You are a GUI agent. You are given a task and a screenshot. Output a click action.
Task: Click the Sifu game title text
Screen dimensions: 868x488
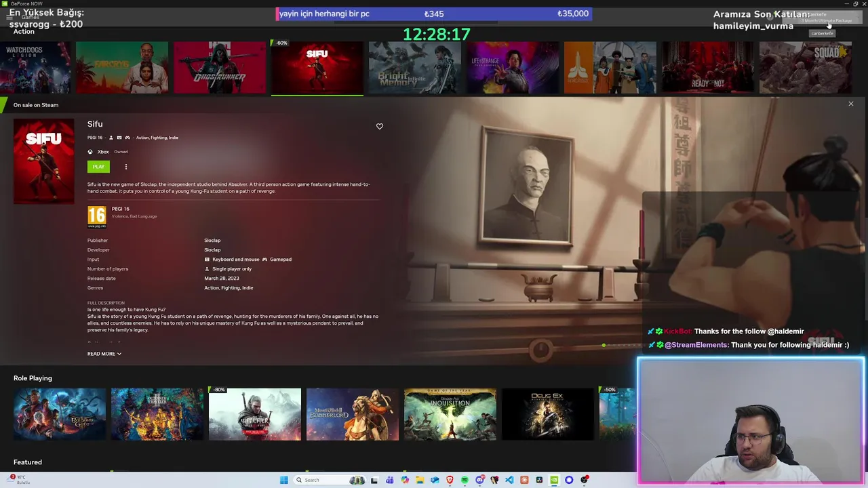[x=95, y=124]
